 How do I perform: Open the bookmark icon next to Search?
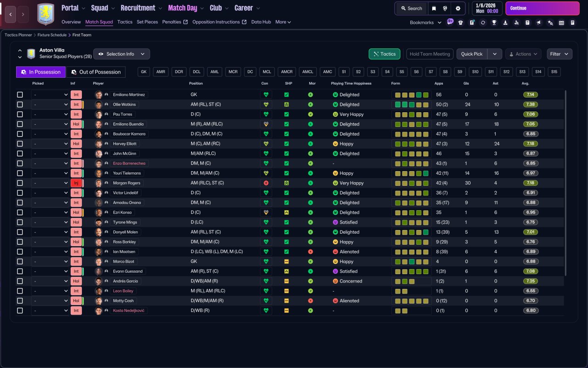point(434,8)
